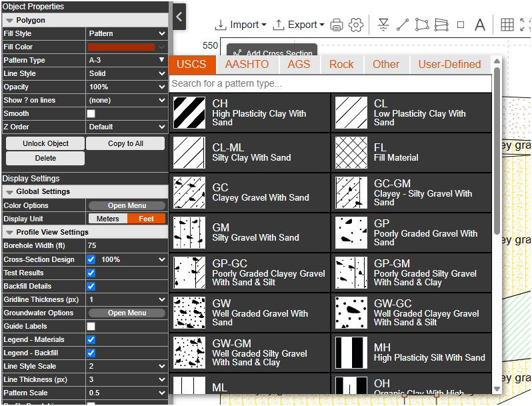Select the small rectangle tool
Screen dimensions: 532x406
click(461, 25)
